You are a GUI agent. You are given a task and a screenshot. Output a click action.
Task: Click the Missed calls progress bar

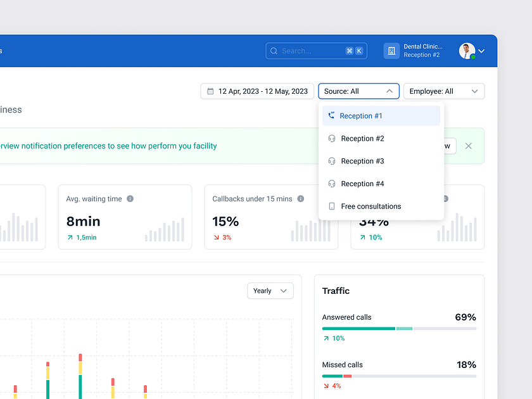400,376
